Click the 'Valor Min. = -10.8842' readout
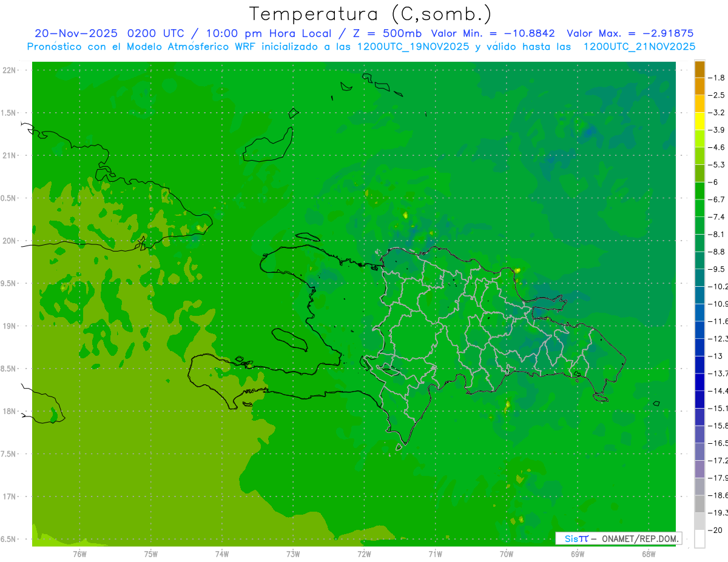The image size is (728, 562). (493, 33)
